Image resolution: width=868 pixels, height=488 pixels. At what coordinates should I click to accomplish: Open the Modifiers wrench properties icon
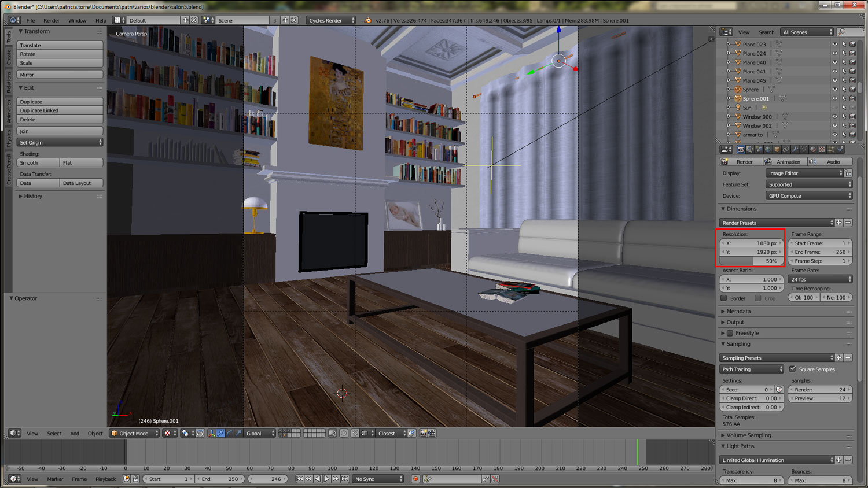[796, 149]
